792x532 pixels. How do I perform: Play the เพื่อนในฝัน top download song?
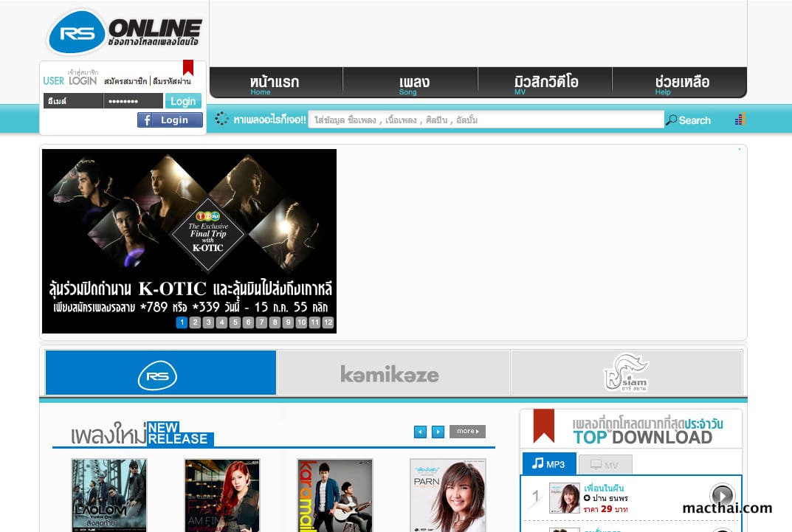point(723,495)
